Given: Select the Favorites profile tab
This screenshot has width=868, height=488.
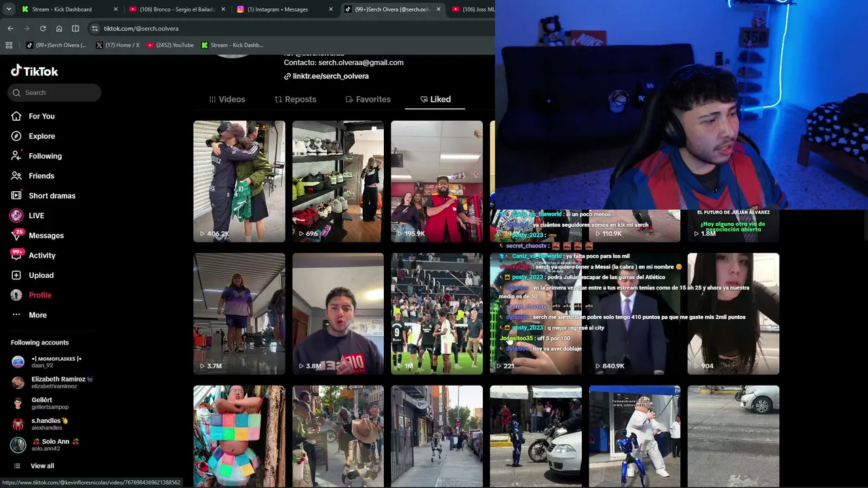Looking at the screenshot, I should click(x=368, y=99).
